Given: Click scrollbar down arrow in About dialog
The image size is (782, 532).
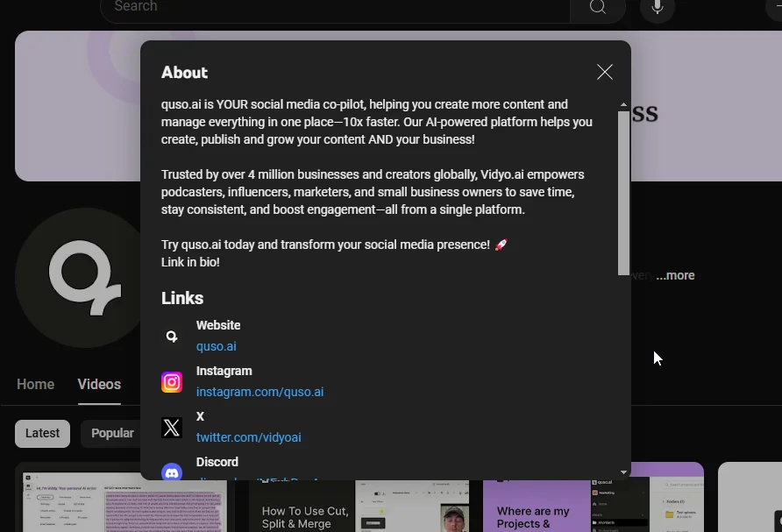Looking at the screenshot, I should tap(623, 472).
